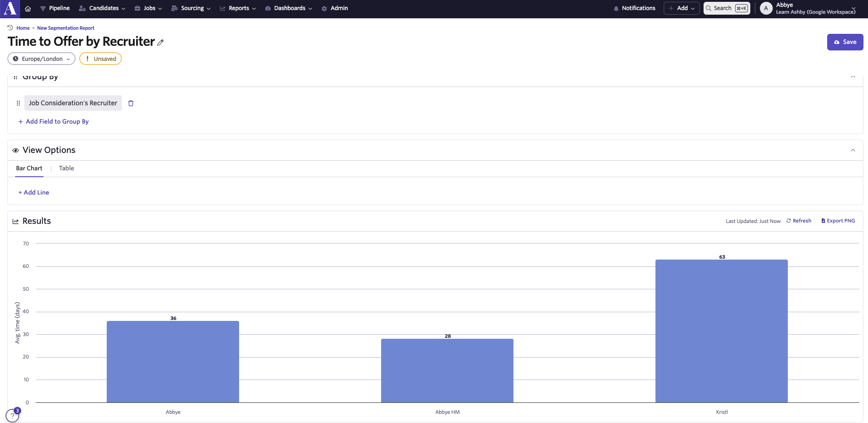Click the Add Line link
This screenshot has height=423, width=868.
[x=34, y=192]
